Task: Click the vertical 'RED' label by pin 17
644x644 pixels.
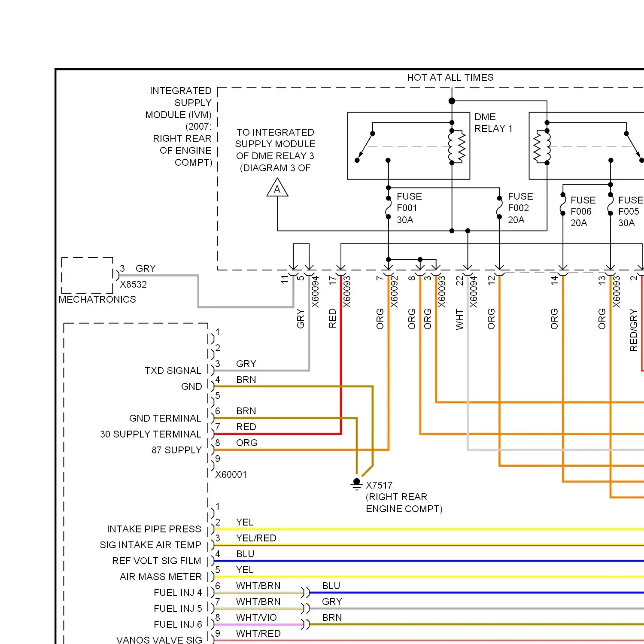Action: click(x=332, y=318)
